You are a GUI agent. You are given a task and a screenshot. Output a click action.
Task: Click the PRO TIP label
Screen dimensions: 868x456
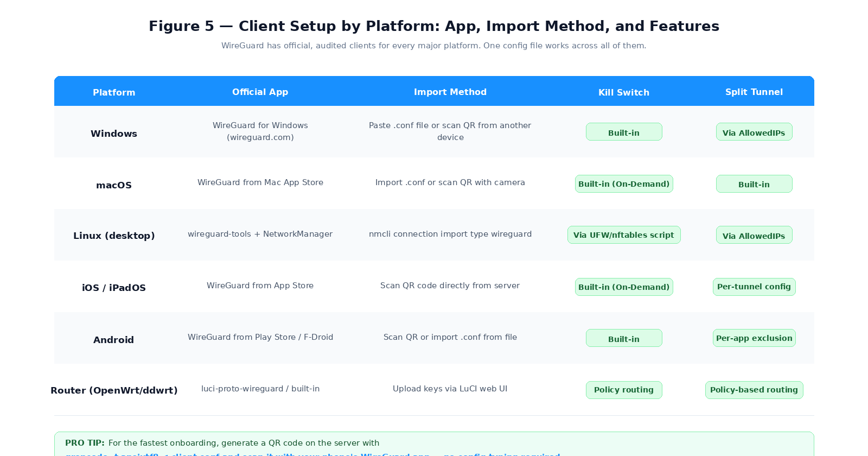pyautogui.click(x=85, y=443)
